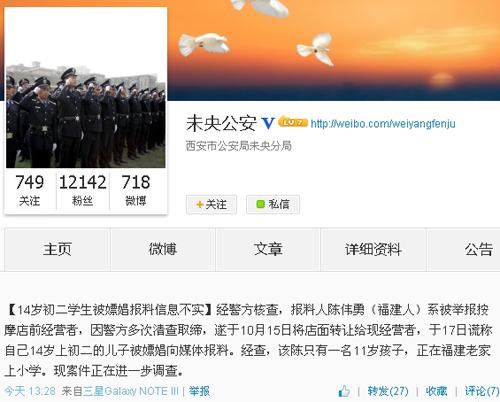This screenshot has width=500, height=402.
Task: View the 718 微博 posts count
Action: [x=136, y=190]
